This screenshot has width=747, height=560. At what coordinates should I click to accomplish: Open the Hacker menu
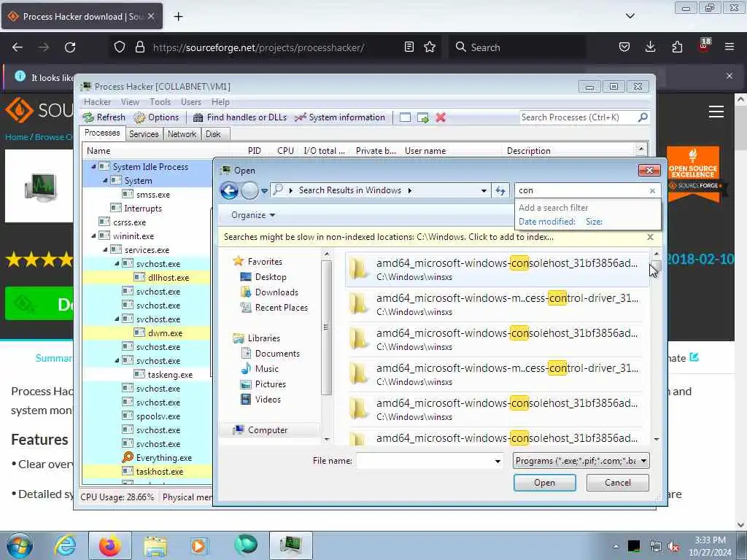pos(97,102)
